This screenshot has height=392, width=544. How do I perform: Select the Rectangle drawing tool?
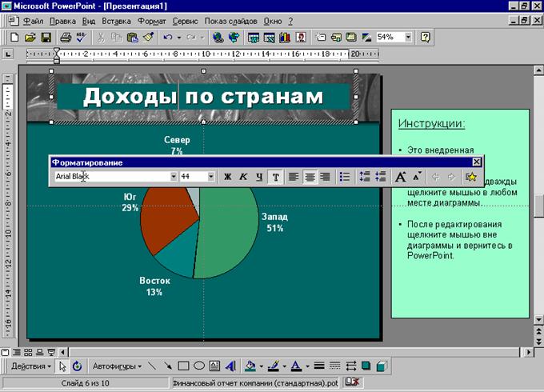click(183, 366)
